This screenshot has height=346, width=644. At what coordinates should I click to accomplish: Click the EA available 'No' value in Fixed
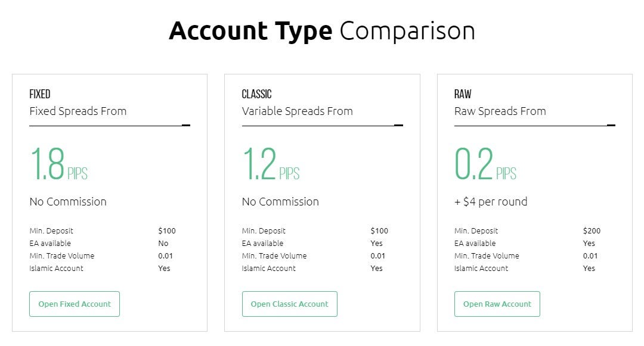pos(163,243)
